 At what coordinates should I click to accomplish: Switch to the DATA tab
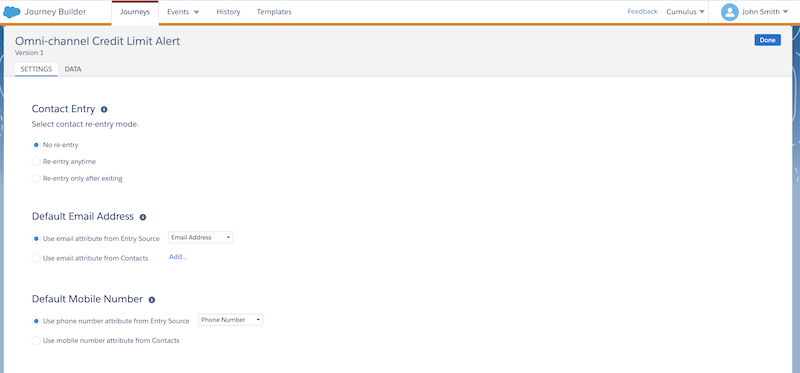click(x=73, y=69)
